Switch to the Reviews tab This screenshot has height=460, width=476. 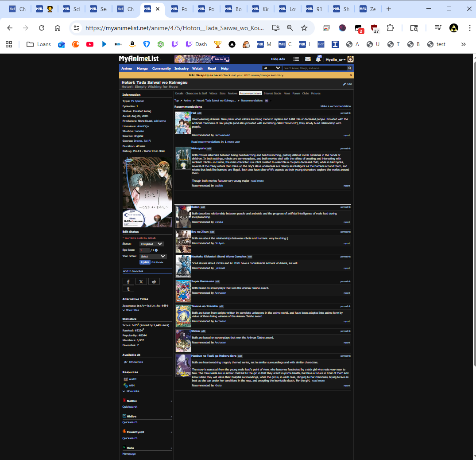(232, 94)
